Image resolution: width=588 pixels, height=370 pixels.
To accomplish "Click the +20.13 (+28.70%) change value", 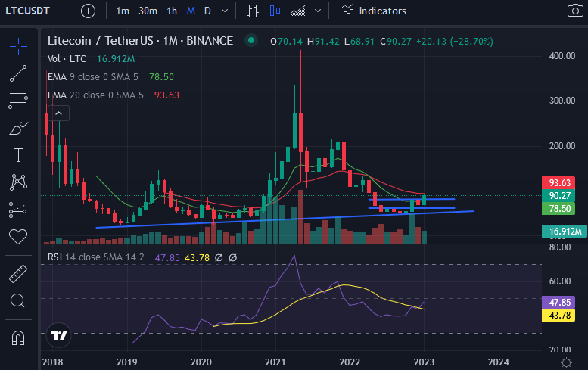I will (455, 41).
